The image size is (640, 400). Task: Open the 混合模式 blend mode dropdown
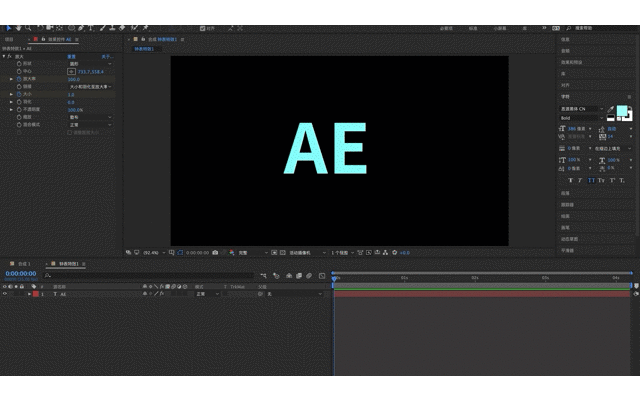point(90,125)
